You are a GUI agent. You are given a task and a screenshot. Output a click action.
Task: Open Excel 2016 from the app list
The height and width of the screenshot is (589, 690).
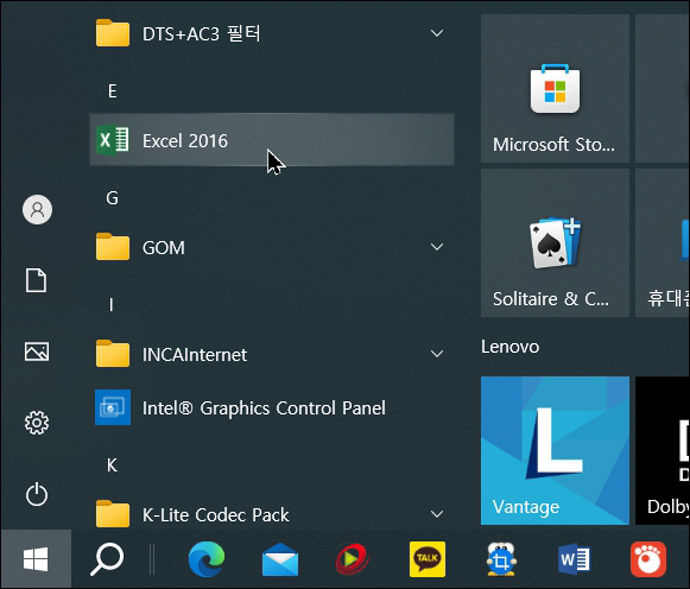(272, 140)
